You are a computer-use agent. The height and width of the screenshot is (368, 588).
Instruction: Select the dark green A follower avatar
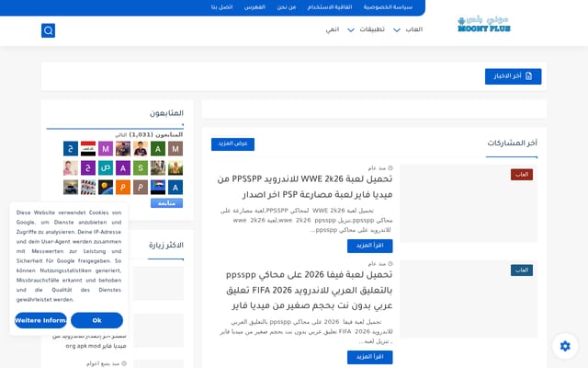pyautogui.click(x=158, y=149)
